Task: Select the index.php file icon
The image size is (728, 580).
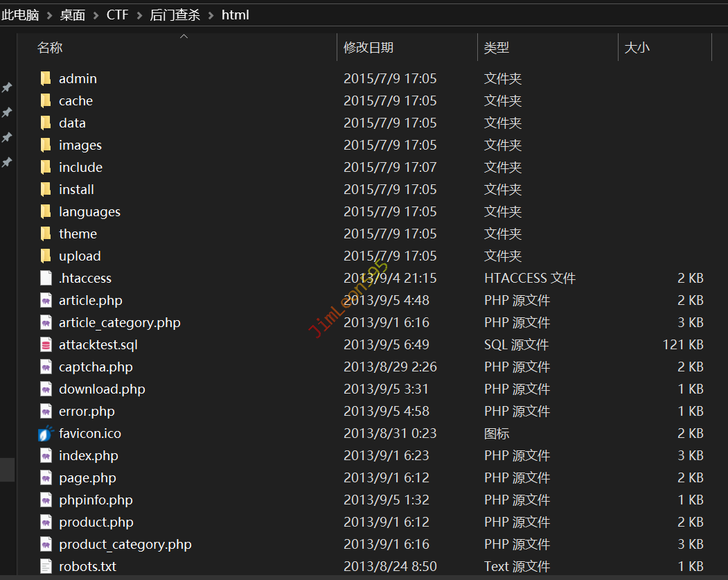Action: [46, 456]
